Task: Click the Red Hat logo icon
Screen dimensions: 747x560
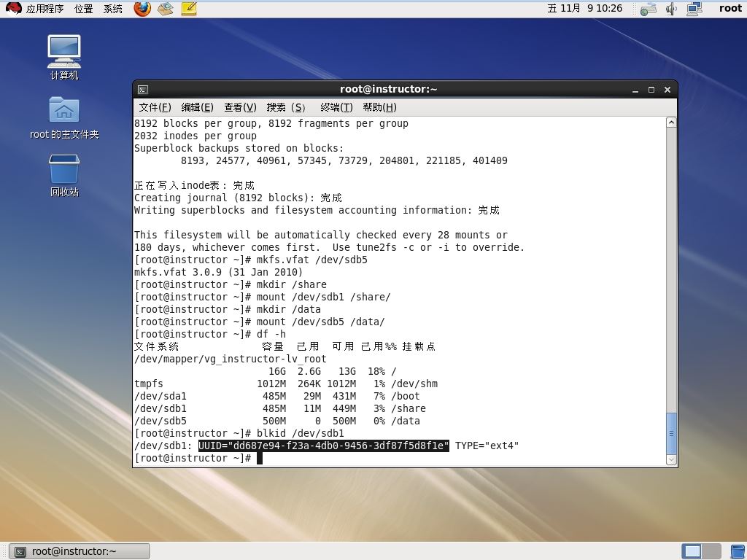Action: click(13, 9)
